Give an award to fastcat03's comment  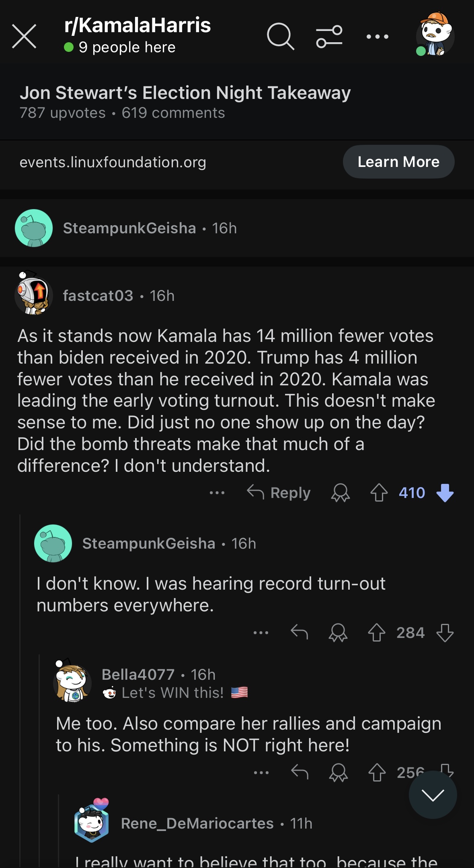tap(340, 492)
